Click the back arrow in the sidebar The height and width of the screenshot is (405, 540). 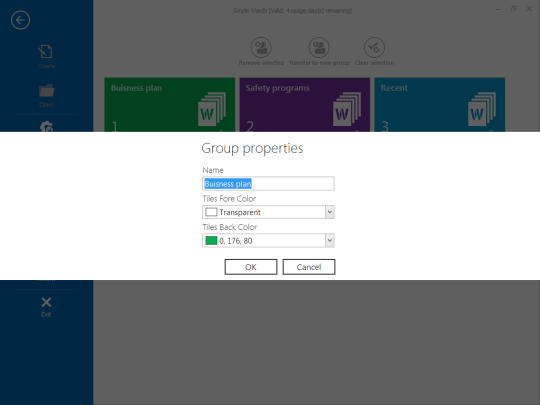[20, 20]
